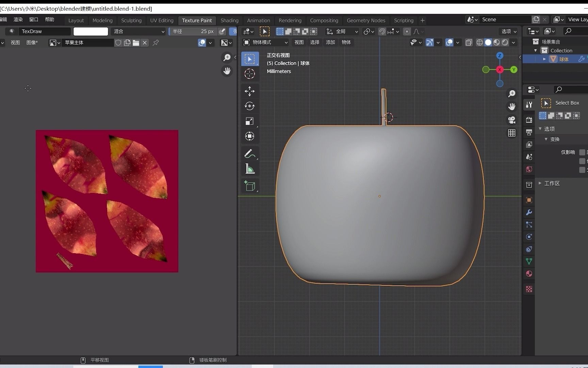Create new image copy icon
Screen dimensions: 588x368
[x=127, y=43]
